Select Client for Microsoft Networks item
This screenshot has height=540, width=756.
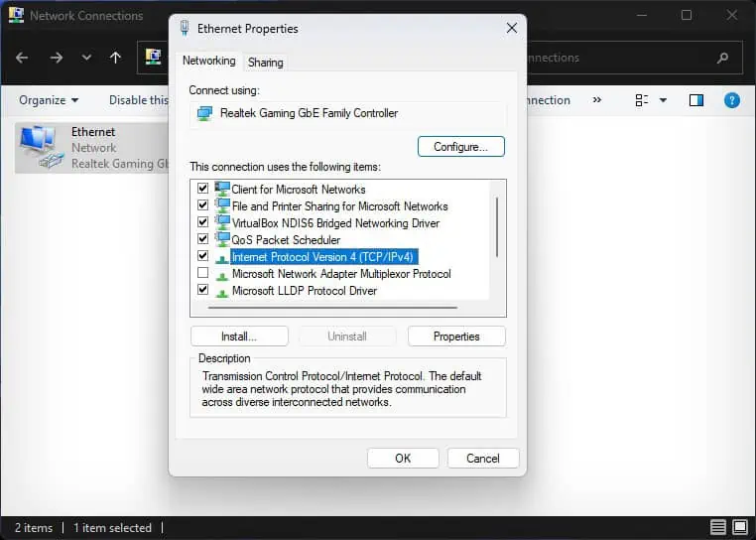coord(299,190)
